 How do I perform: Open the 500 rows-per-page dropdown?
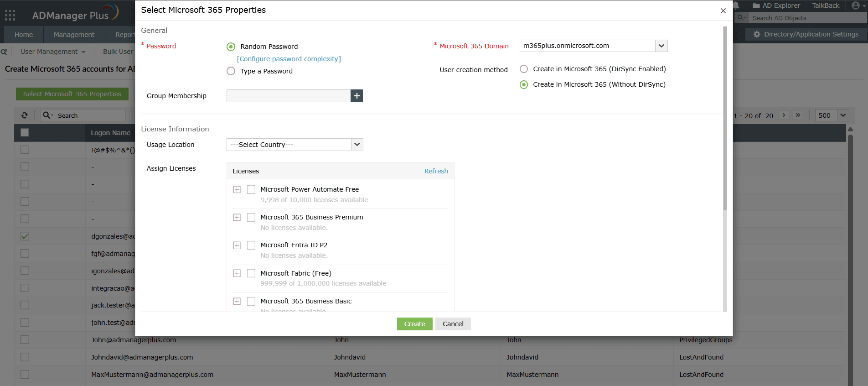[x=843, y=115]
